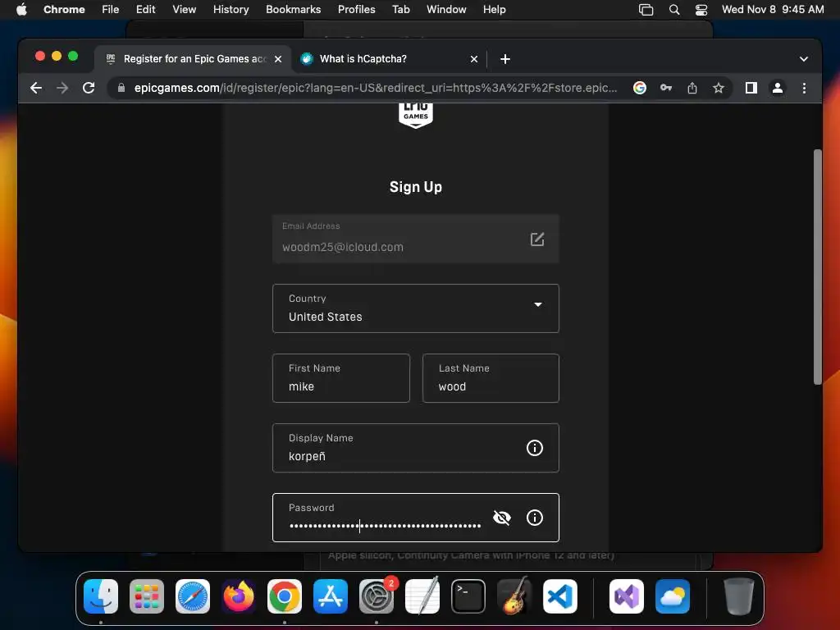Switch to Register for an Epic Games tab
The image size is (840, 630).
[x=194, y=59]
